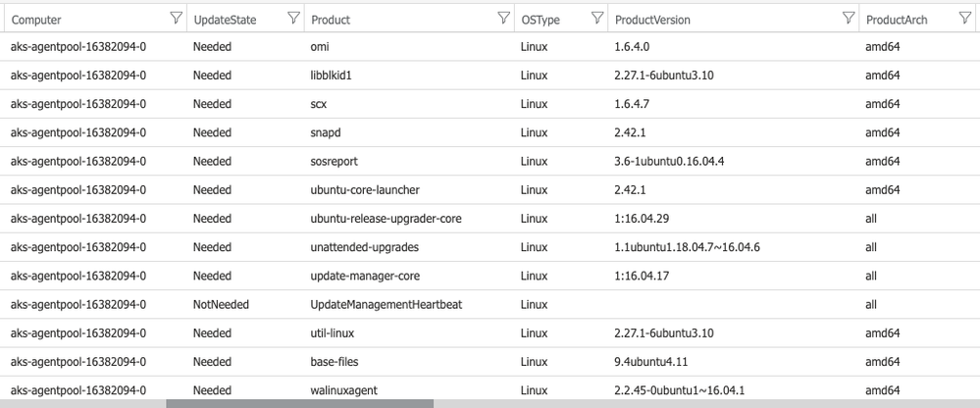Click the UpdateState column header
The height and width of the screenshot is (408, 980).
[x=225, y=20]
